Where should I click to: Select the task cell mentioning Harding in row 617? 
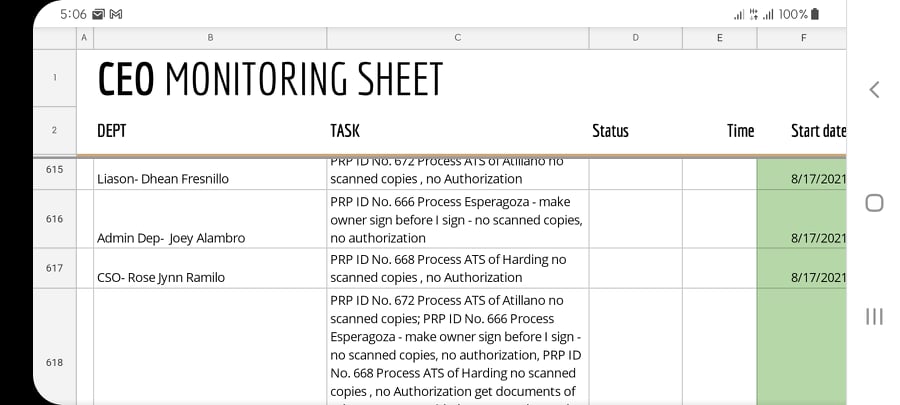coord(457,268)
